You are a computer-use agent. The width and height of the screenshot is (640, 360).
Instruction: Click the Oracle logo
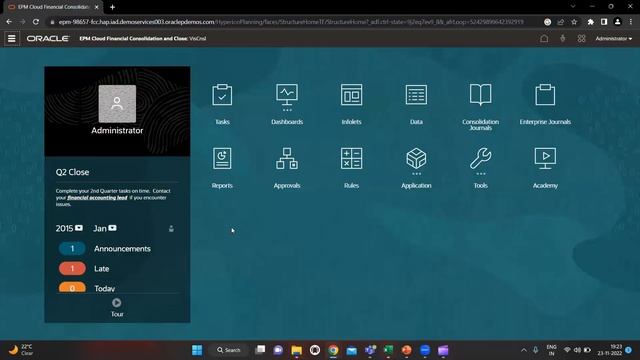click(48, 38)
